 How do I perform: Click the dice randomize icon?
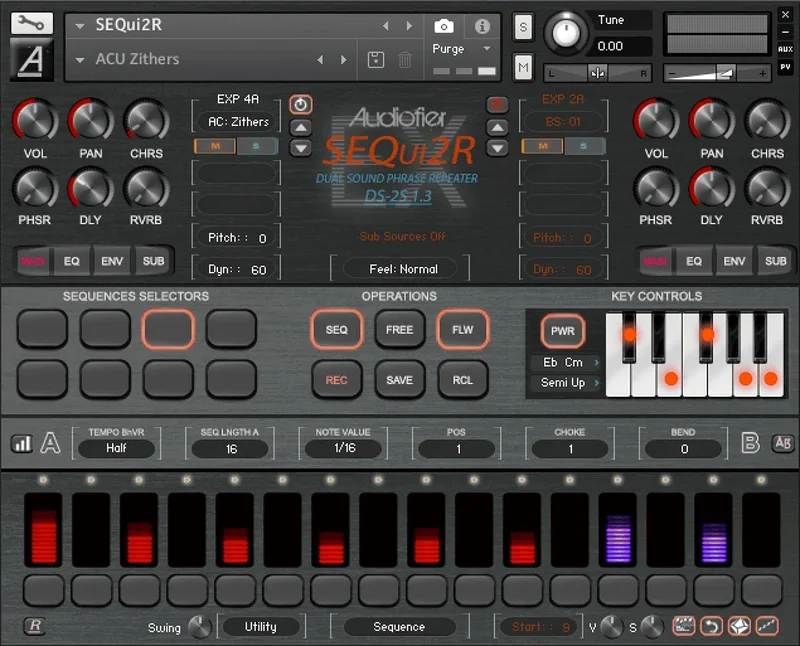(739, 626)
